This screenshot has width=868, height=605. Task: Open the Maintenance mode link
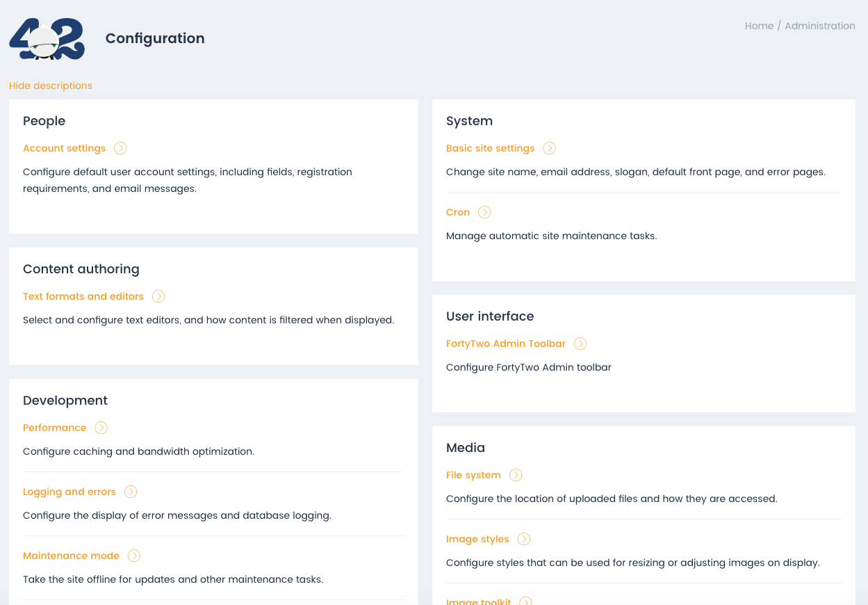coord(71,556)
